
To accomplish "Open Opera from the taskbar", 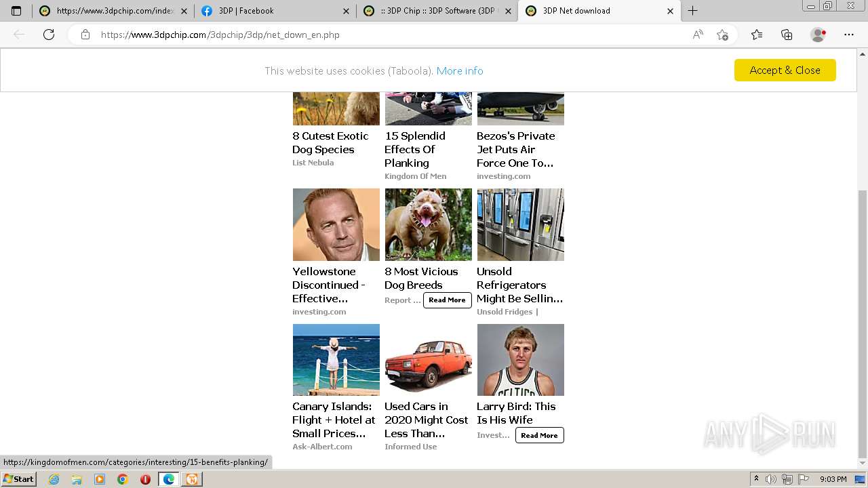I will pyautogui.click(x=145, y=479).
